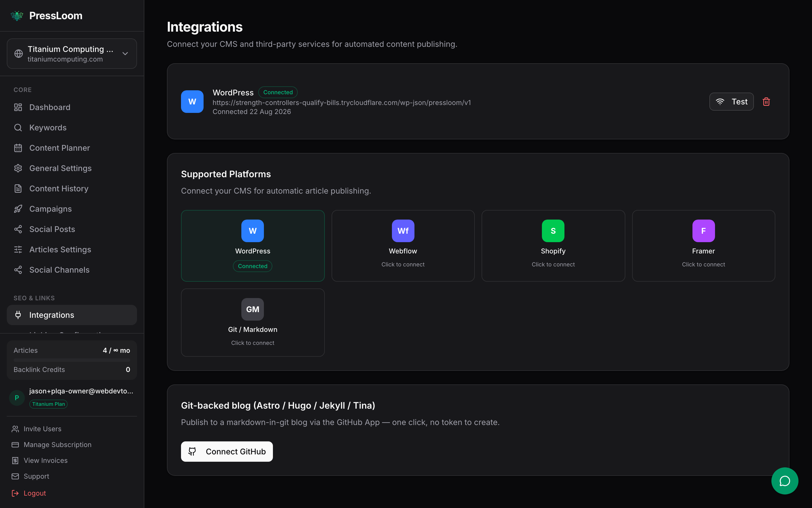Screen dimensions: 812x508
Task: Click the Manage Subscription card icon
Action: (15, 445)
